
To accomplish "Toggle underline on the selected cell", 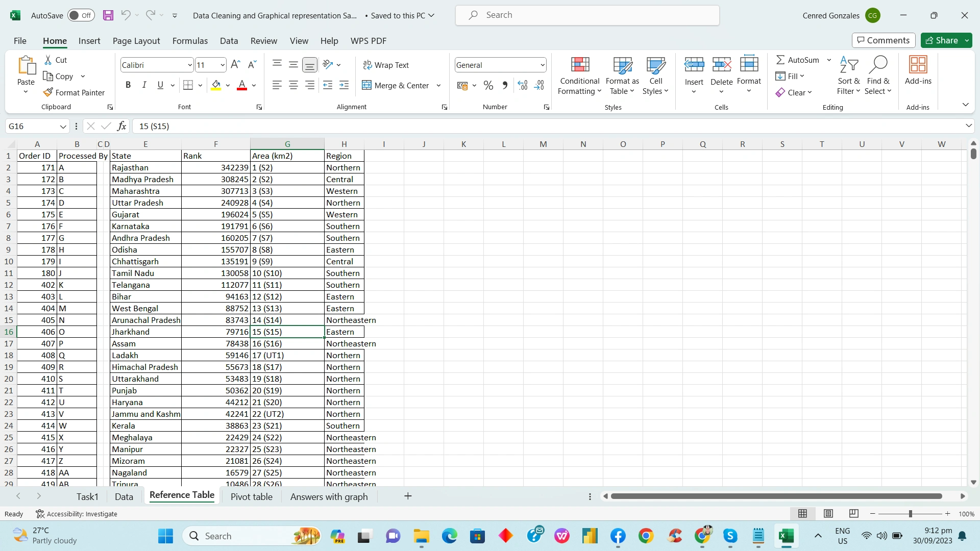I will coord(160,85).
